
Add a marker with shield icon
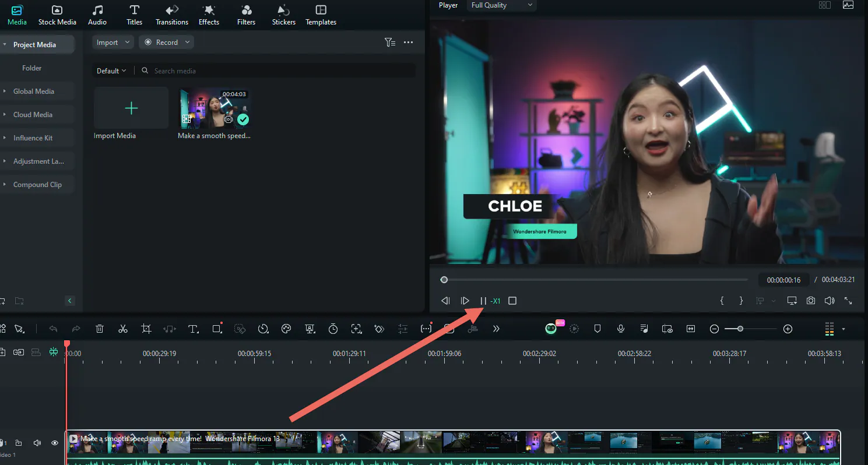click(597, 329)
